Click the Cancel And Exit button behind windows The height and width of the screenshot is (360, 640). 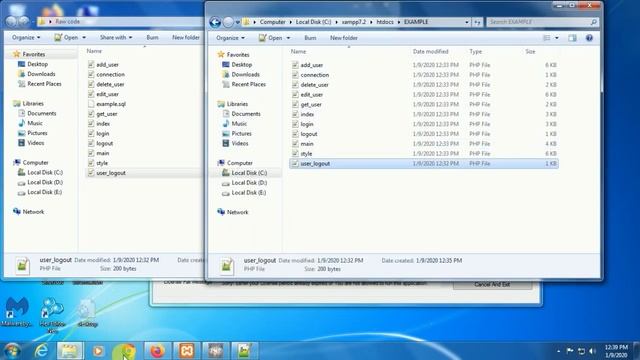click(492, 284)
